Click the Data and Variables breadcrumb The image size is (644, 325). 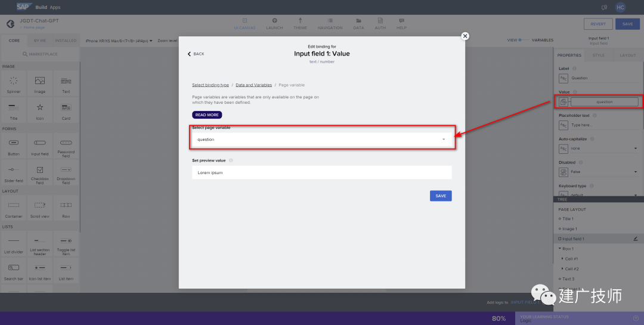[254, 85]
